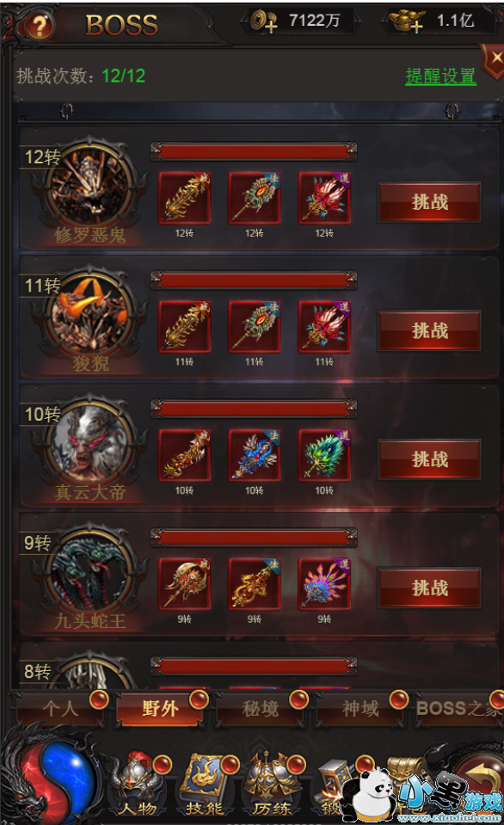Challenge the 12转 修罗恶鬼 boss
The width and height of the screenshot is (504, 825).
[429, 202]
